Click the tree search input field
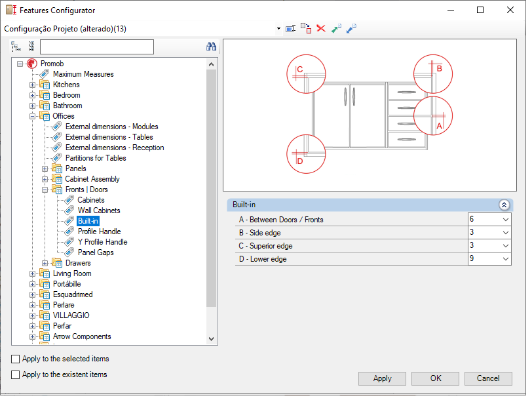The width and height of the screenshot is (532, 402). [x=97, y=47]
